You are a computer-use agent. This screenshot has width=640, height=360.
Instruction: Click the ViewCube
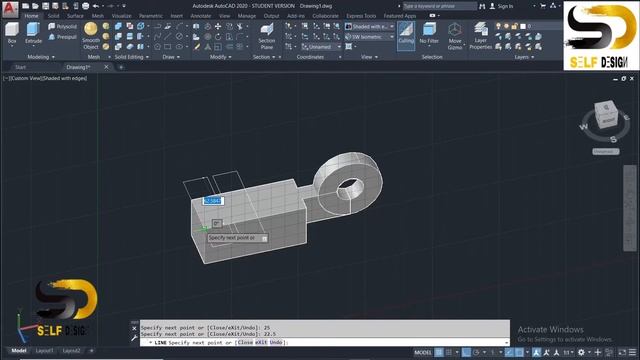tap(606, 115)
